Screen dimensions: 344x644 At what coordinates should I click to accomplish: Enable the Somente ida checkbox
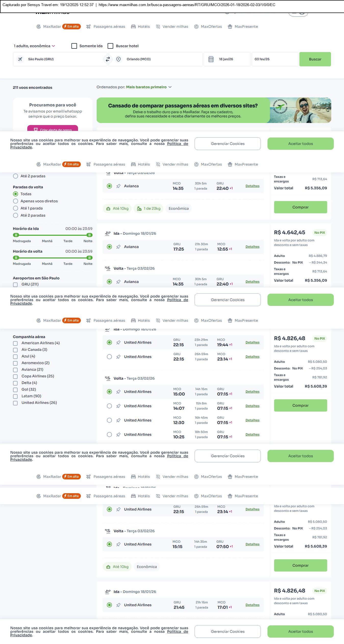tap(74, 46)
